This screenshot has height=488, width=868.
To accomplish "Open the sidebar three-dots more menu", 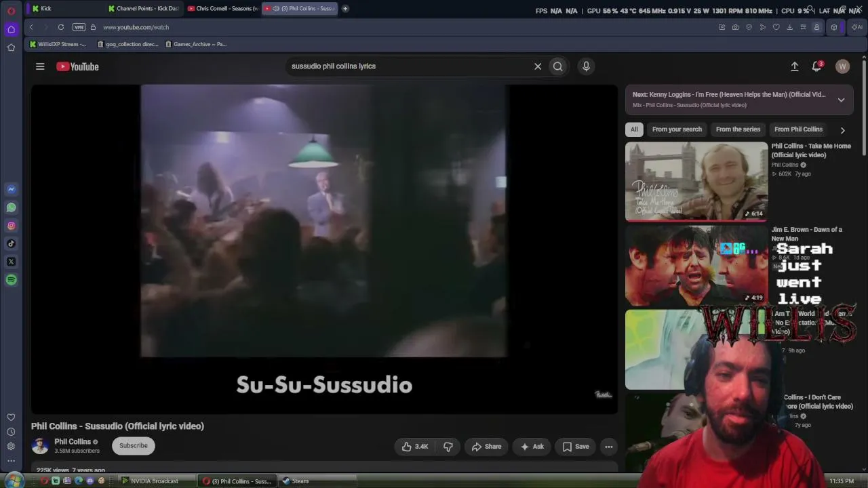I will pos(11,461).
